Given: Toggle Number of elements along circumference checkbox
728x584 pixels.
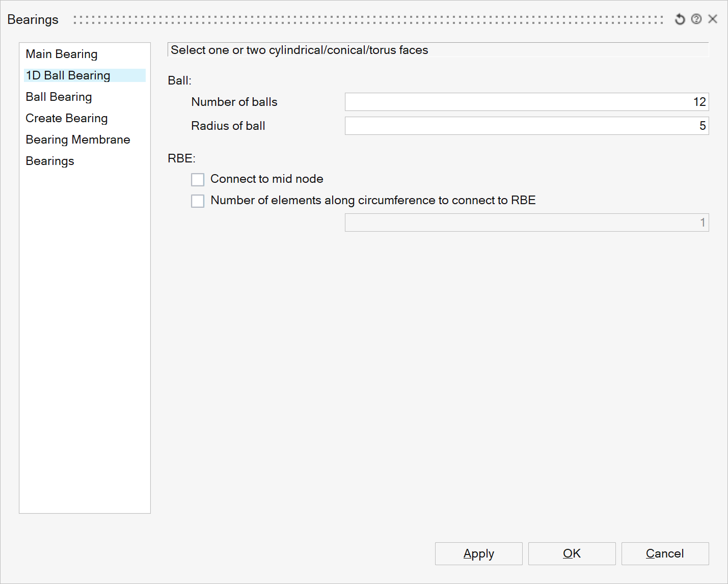Looking at the screenshot, I should click(x=198, y=201).
